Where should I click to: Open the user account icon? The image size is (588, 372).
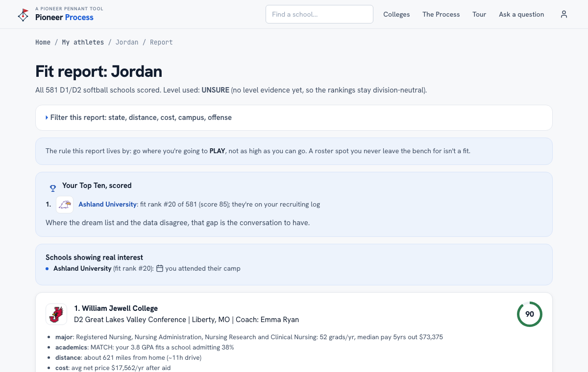tap(564, 14)
